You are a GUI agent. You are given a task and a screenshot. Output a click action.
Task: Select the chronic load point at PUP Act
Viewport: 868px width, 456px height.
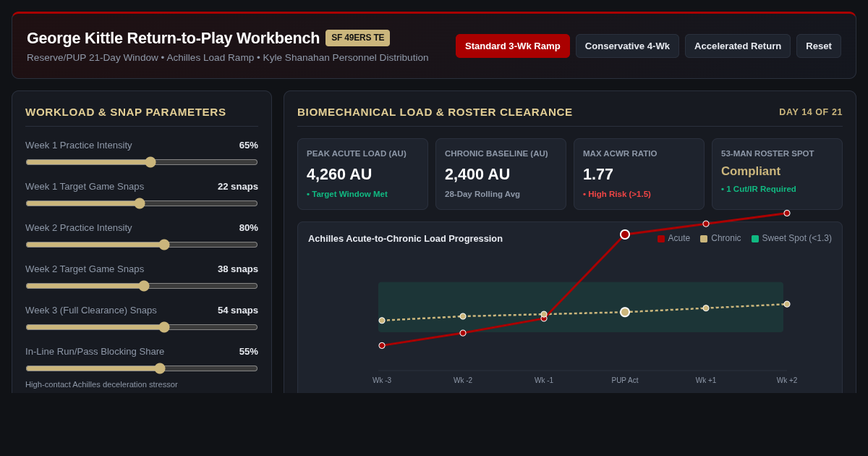point(625,312)
